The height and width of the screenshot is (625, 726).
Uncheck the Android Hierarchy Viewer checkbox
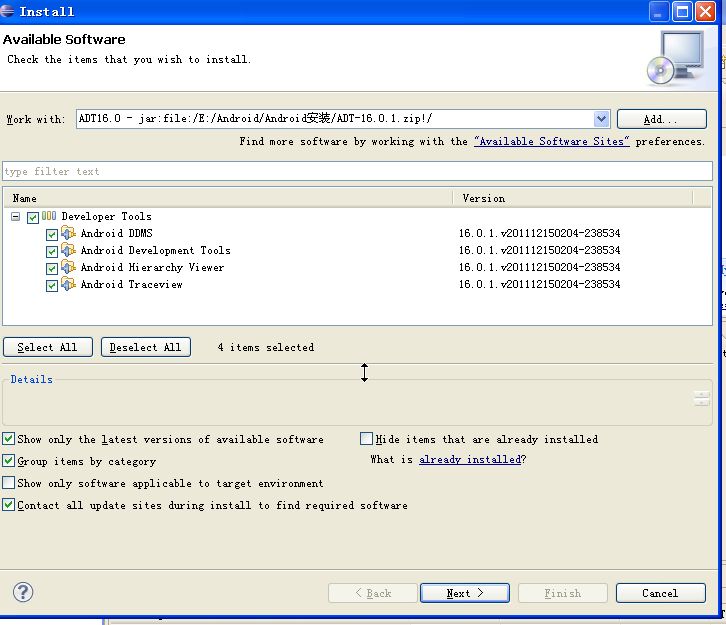(x=52, y=269)
